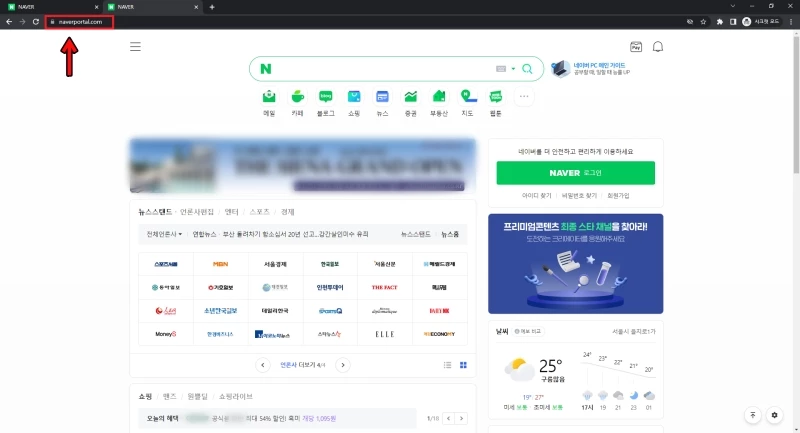This screenshot has width=800, height=433.
Task: Open the browser tab search chevron
Action: [733, 6]
